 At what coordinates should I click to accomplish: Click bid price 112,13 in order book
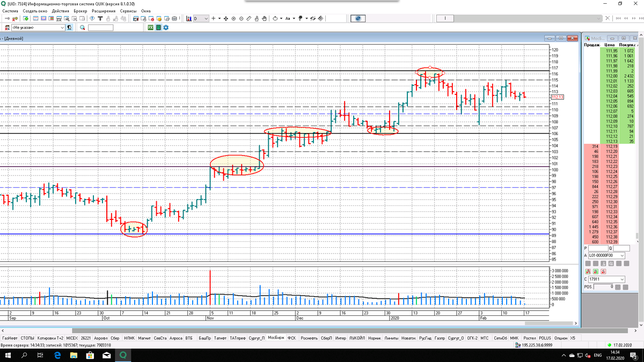[611, 141]
